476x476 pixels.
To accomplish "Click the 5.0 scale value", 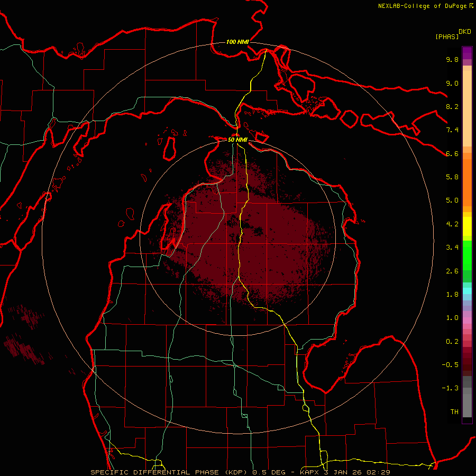I will coord(452,200).
